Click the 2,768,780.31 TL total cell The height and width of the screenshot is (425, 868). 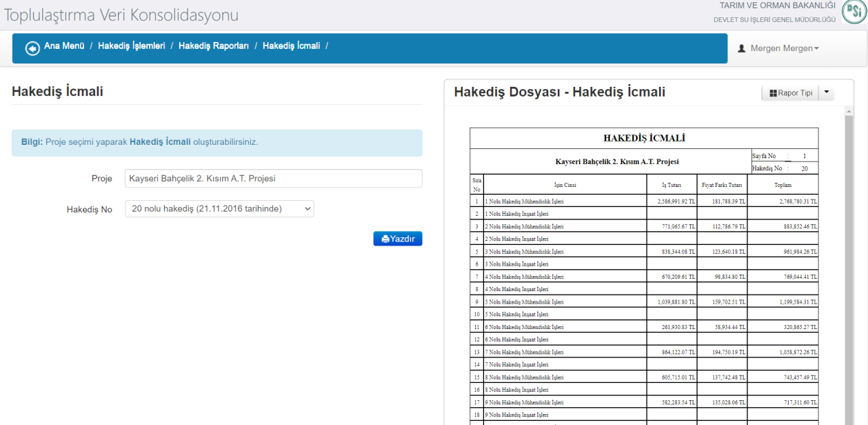click(783, 201)
